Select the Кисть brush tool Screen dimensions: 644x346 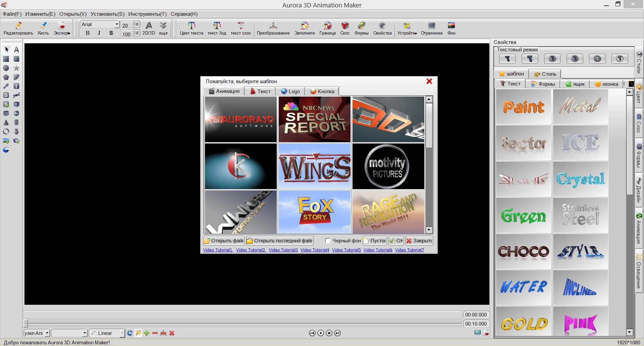(43, 28)
